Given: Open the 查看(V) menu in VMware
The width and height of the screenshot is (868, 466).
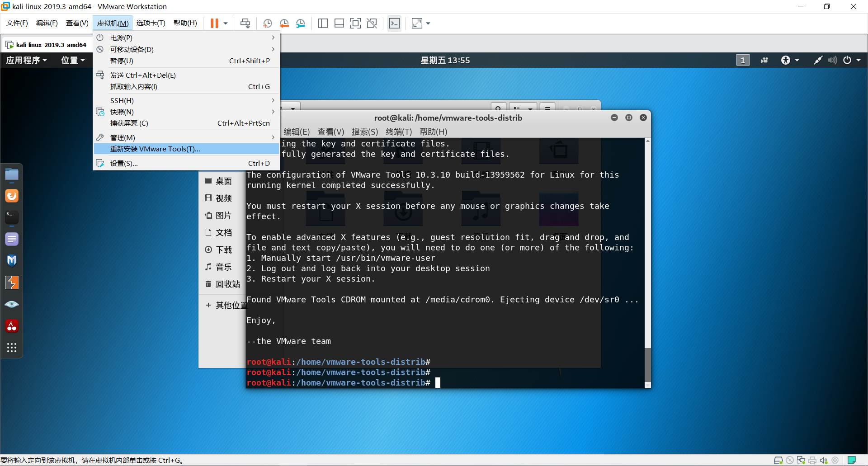Looking at the screenshot, I should [77, 23].
